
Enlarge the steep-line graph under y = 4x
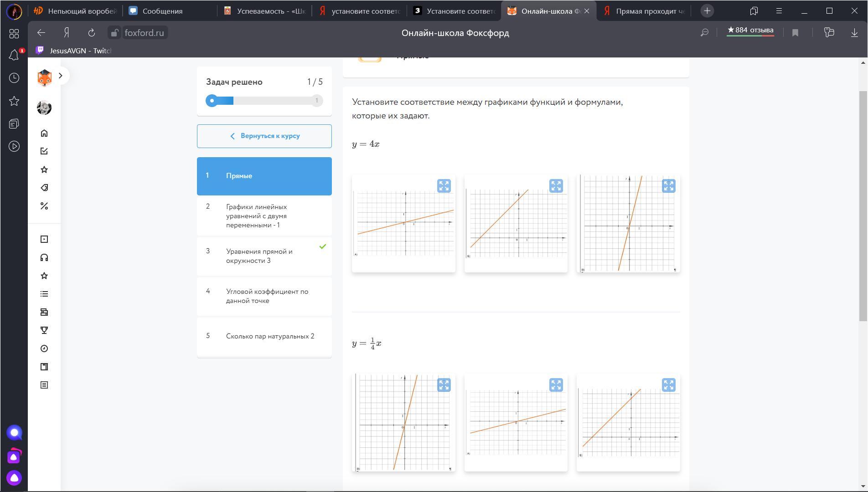coord(668,186)
